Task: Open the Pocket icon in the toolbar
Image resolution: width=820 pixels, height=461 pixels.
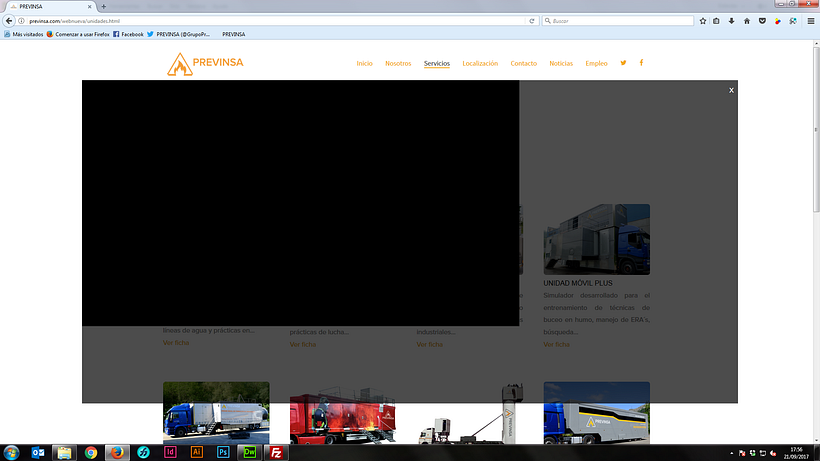Action: click(762, 21)
